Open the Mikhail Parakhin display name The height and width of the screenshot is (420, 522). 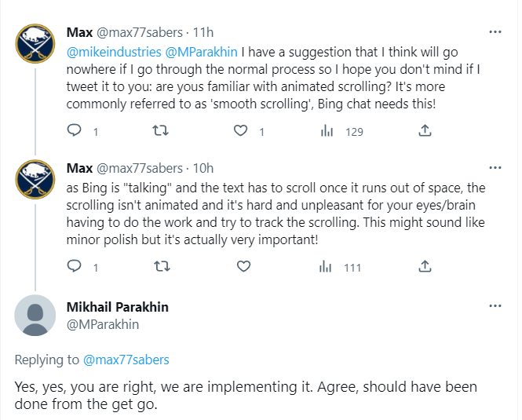[118, 307]
